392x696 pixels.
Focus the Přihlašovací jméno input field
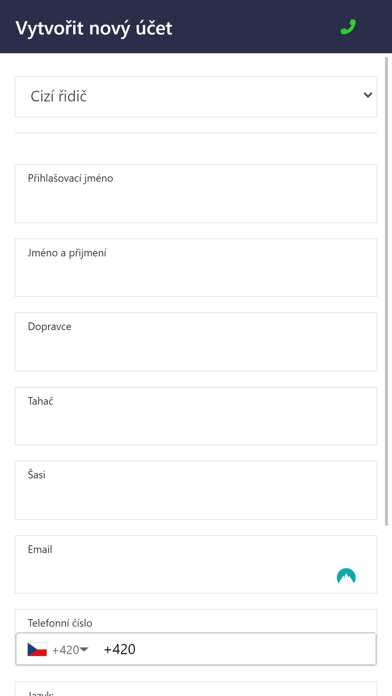pos(196,194)
